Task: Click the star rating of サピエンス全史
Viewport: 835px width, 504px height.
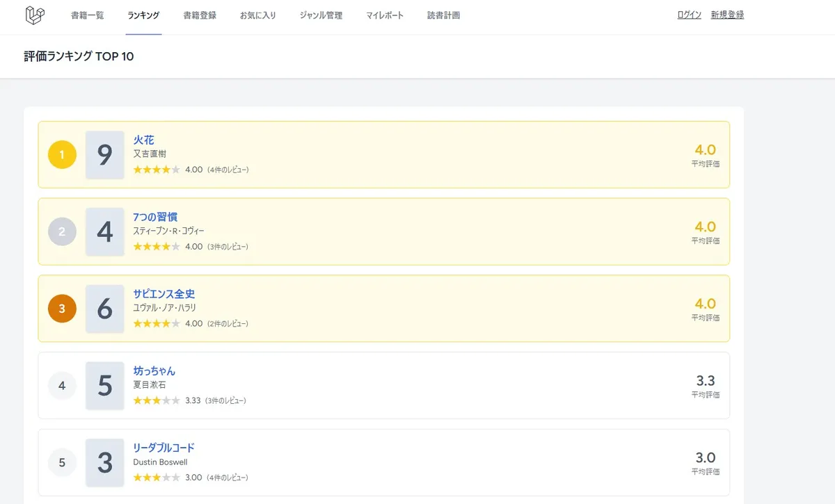Action: click(x=157, y=324)
